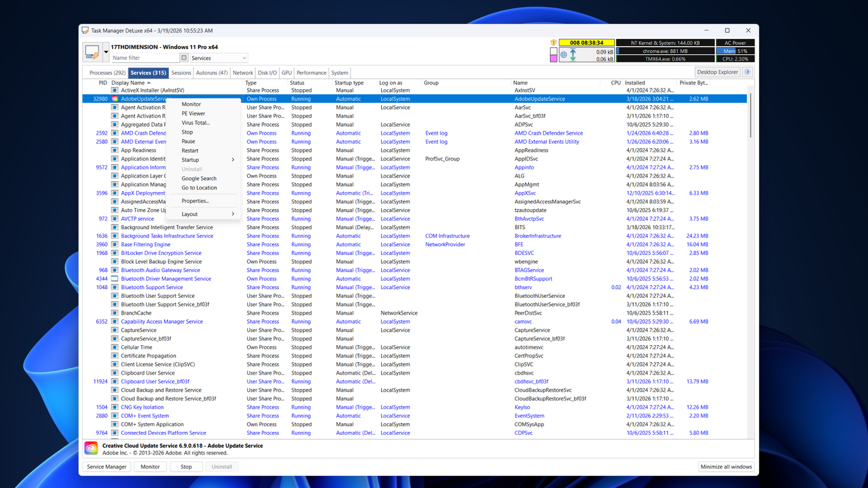Click the shield warning icon
The image size is (868, 488).
click(553, 43)
